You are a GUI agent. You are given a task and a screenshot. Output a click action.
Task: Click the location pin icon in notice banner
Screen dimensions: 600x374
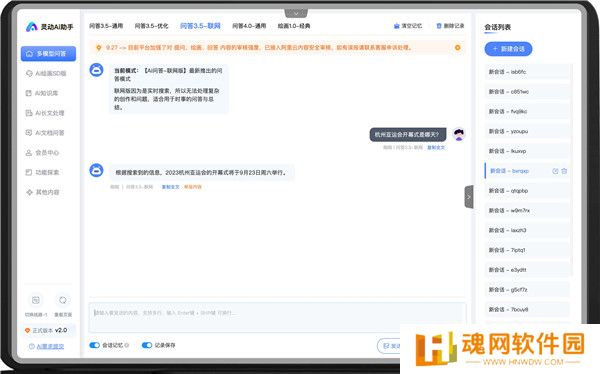[x=99, y=47]
